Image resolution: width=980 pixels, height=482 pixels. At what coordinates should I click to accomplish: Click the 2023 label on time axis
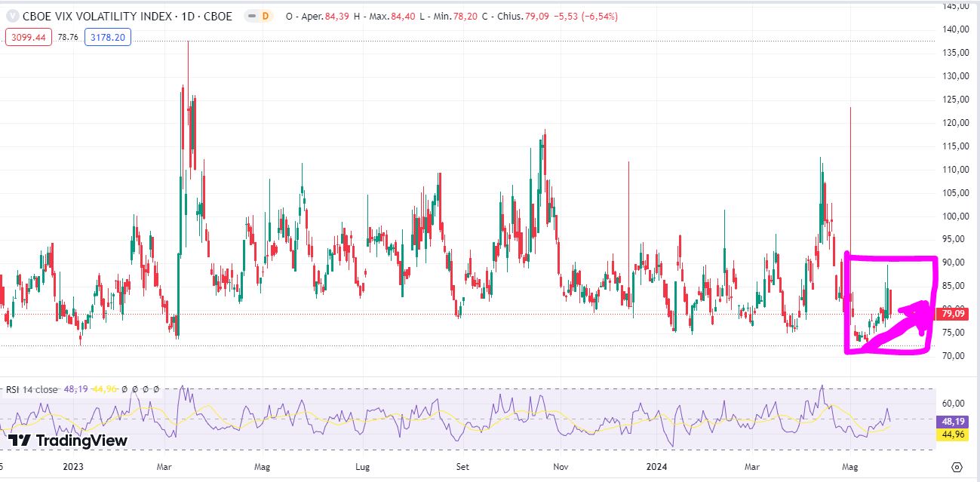tap(73, 467)
